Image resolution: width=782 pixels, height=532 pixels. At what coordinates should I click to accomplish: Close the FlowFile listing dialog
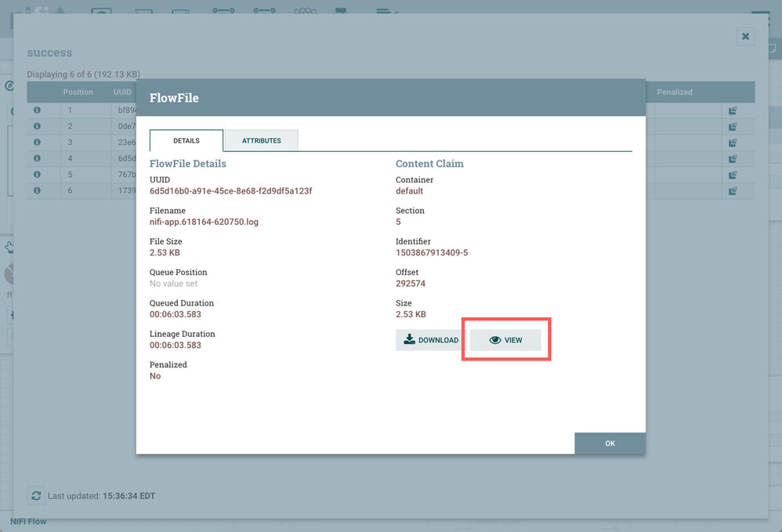744,36
